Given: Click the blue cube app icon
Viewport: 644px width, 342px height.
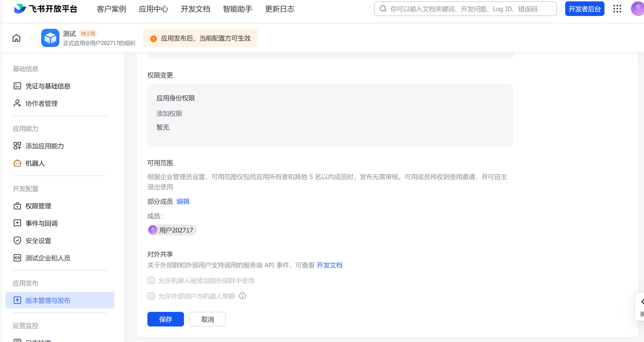Looking at the screenshot, I should pos(50,38).
